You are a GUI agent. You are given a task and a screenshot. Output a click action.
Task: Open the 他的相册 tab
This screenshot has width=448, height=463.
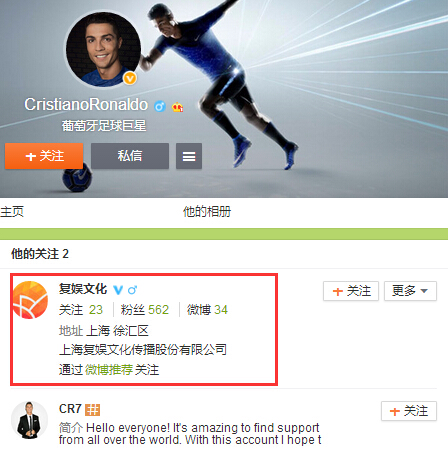pyautogui.click(x=207, y=212)
